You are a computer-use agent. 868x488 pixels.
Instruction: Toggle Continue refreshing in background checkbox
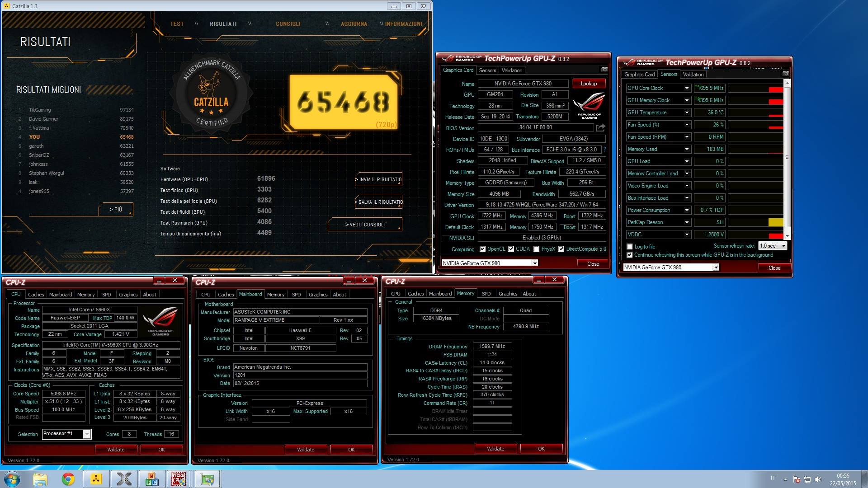coord(630,255)
